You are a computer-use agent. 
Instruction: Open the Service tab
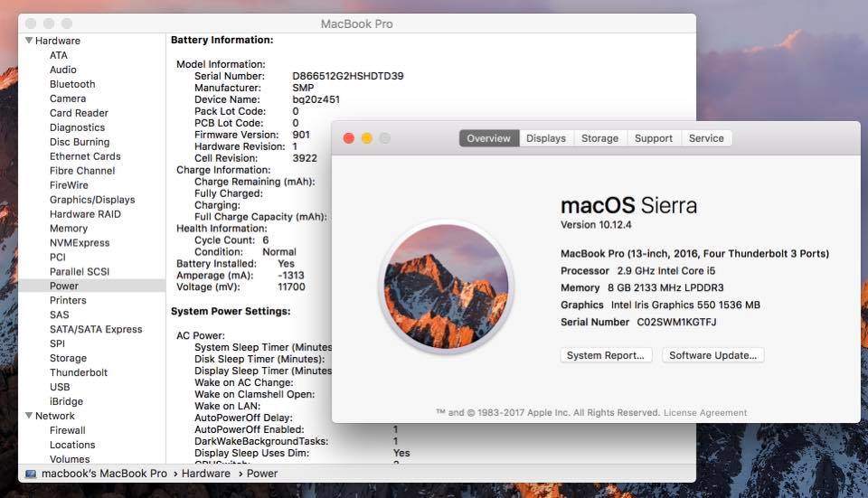pyautogui.click(x=706, y=138)
